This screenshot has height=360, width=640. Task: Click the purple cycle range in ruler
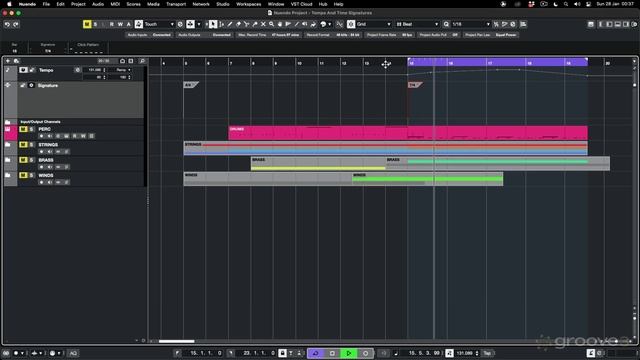pyautogui.click(x=498, y=62)
